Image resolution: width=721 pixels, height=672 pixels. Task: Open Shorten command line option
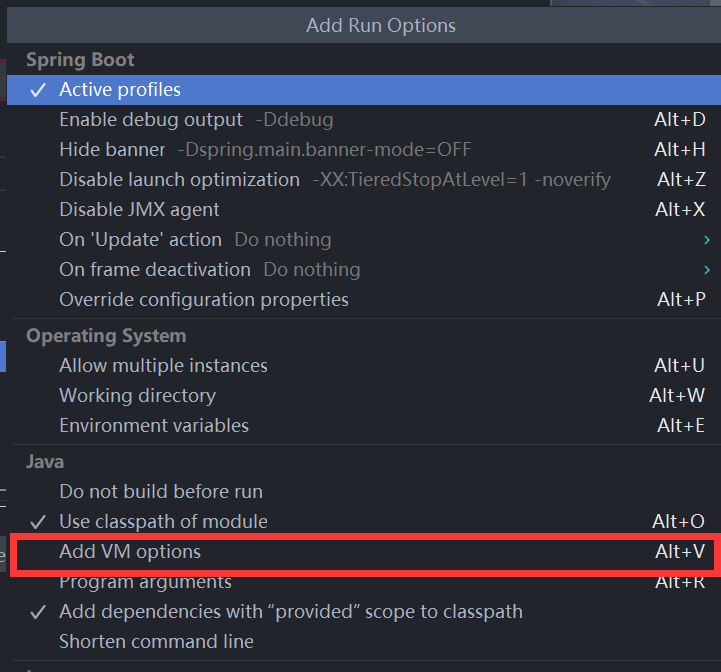[364, 642]
